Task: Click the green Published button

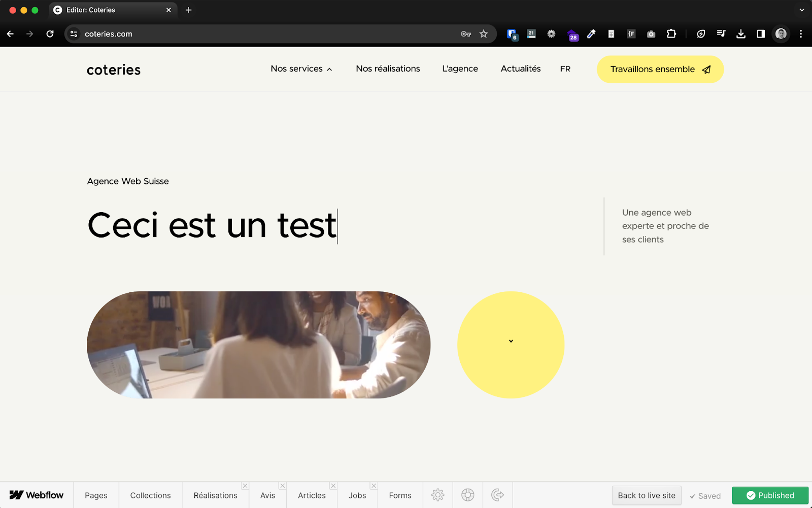Action: point(770,495)
